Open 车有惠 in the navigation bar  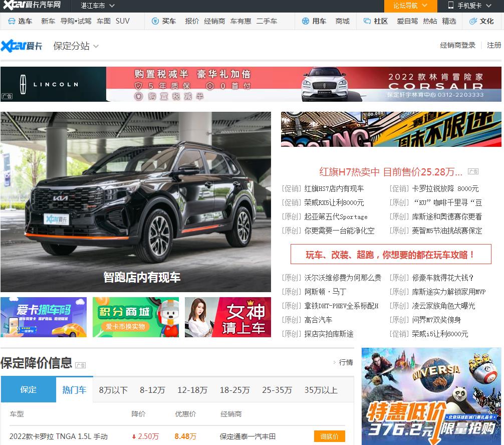click(x=241, y=21)
